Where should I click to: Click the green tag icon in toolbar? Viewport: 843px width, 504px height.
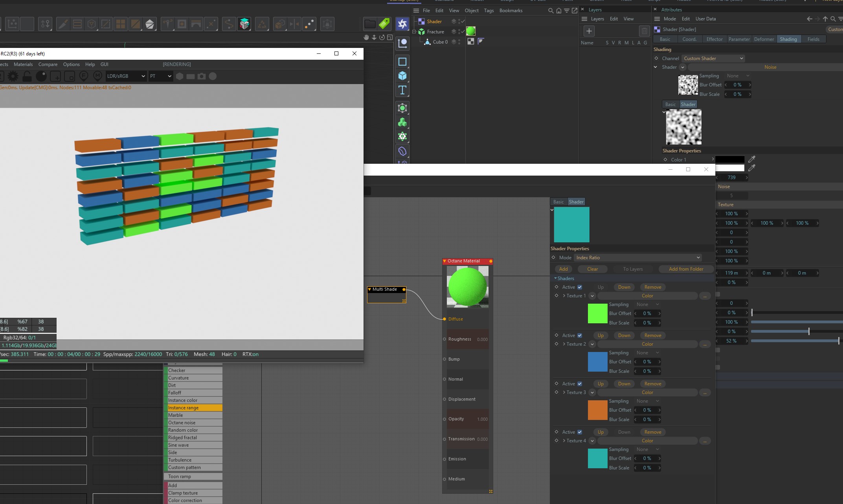pyautogui.click(x=384, y=24)
